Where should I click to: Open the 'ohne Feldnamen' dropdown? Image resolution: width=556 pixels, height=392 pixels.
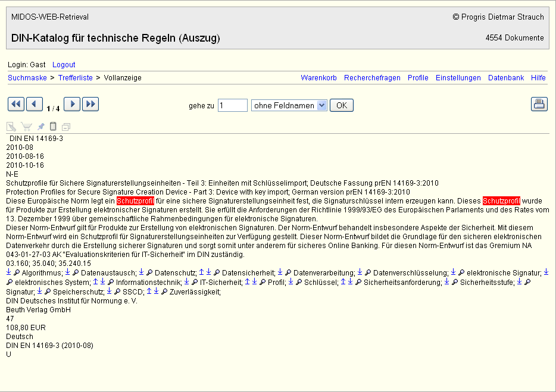289,105
